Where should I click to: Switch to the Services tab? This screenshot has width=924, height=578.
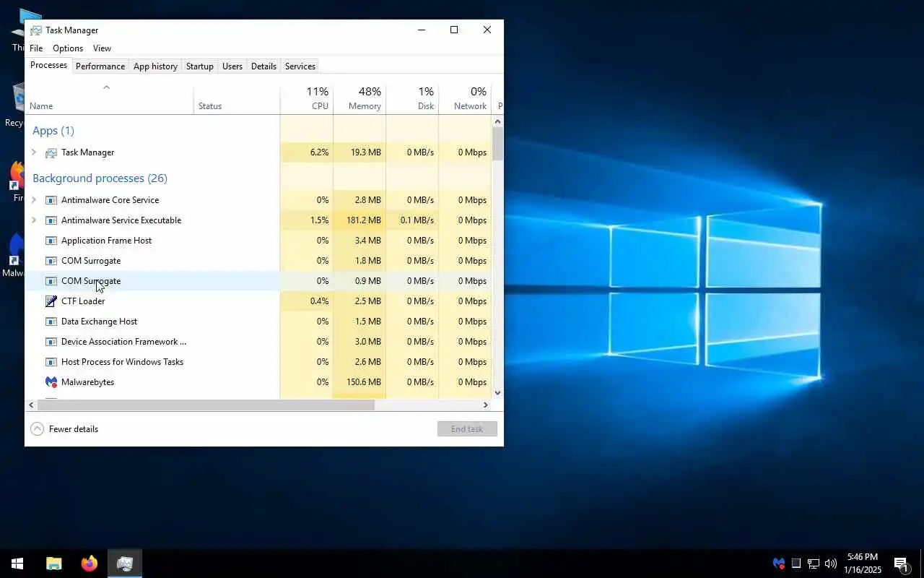click(300, 66)
